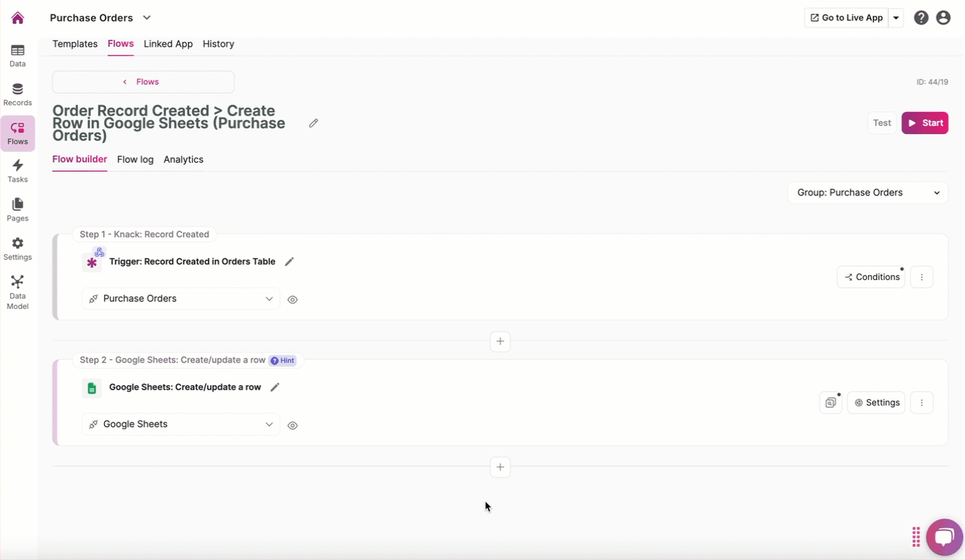Click the pencil icon to rename the flow
Screen dimensions: 965x560
314,122
